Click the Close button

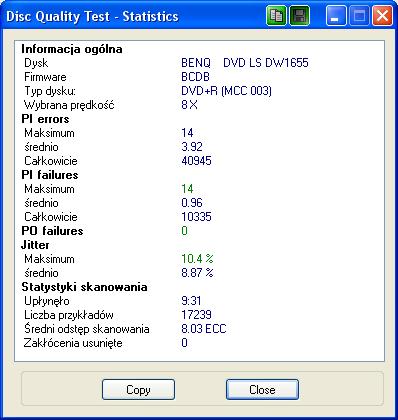coord(262,389)
